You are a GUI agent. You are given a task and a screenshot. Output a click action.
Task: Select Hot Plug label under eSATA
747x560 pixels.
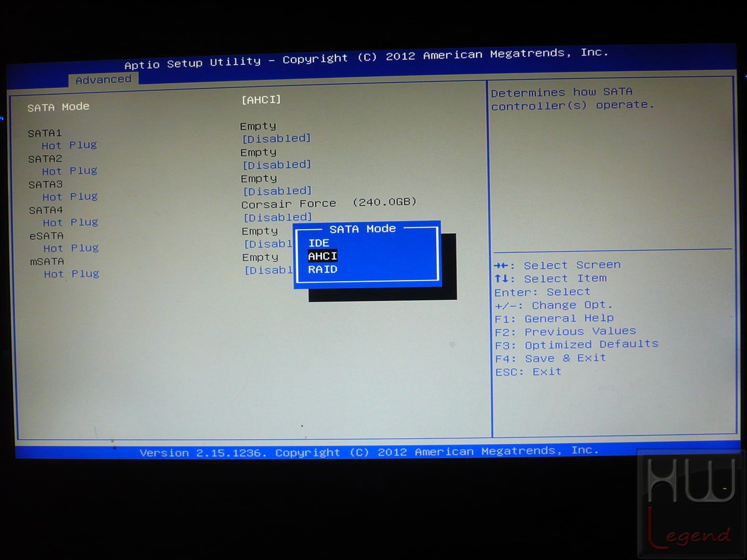click(x=71, y=248)
